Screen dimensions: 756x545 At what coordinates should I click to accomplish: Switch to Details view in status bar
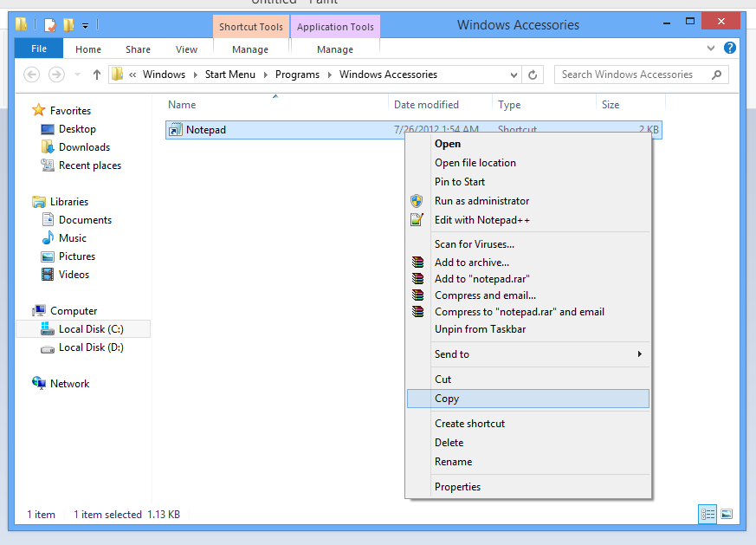click(708, 514)
